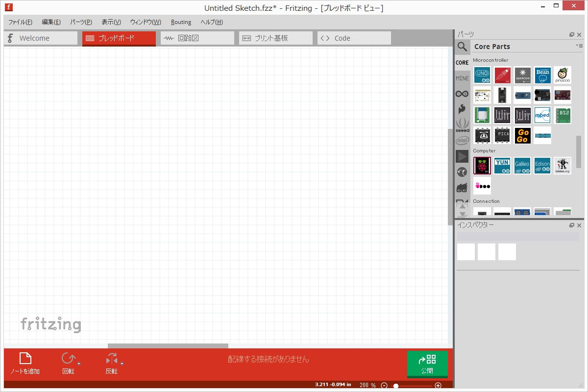The height and width of the screenshot is (392, 588).
Task: Click the canvas horizontal scrollbar thumb
Action: 168,346
